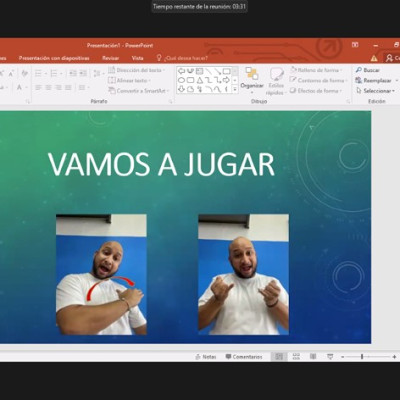Toggle the Comentarios comments pane
Screen dimensions: 400x400
pos(244,357)
